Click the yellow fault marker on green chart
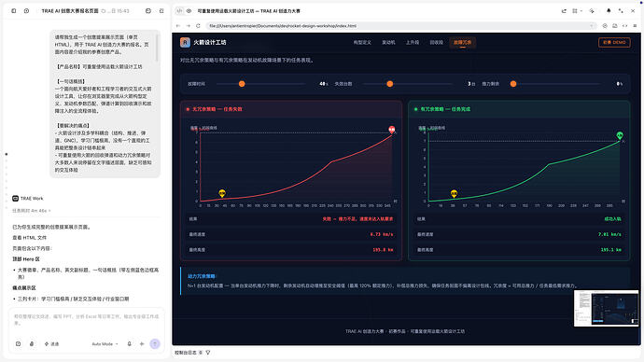Screen dimensions: 644x362 454,193
